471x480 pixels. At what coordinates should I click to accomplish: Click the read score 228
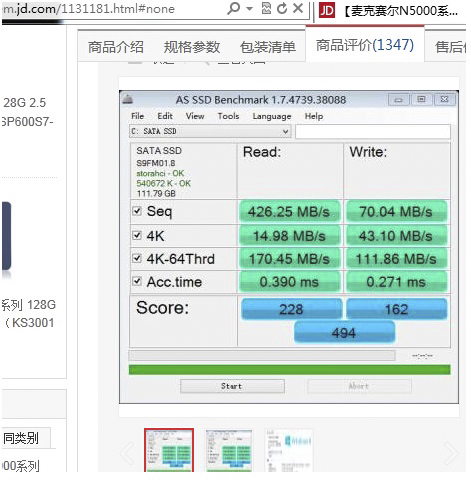point(291,309)
